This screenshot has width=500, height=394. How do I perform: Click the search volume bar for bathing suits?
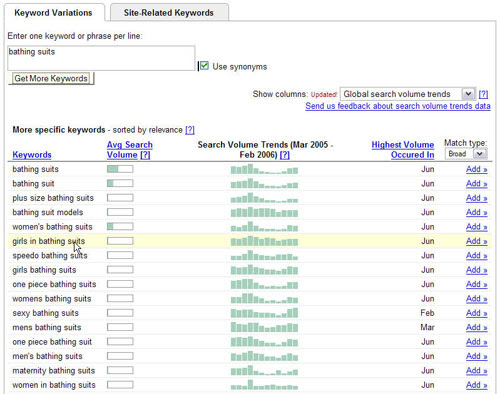pyautogui.click(x=120, y=169)
